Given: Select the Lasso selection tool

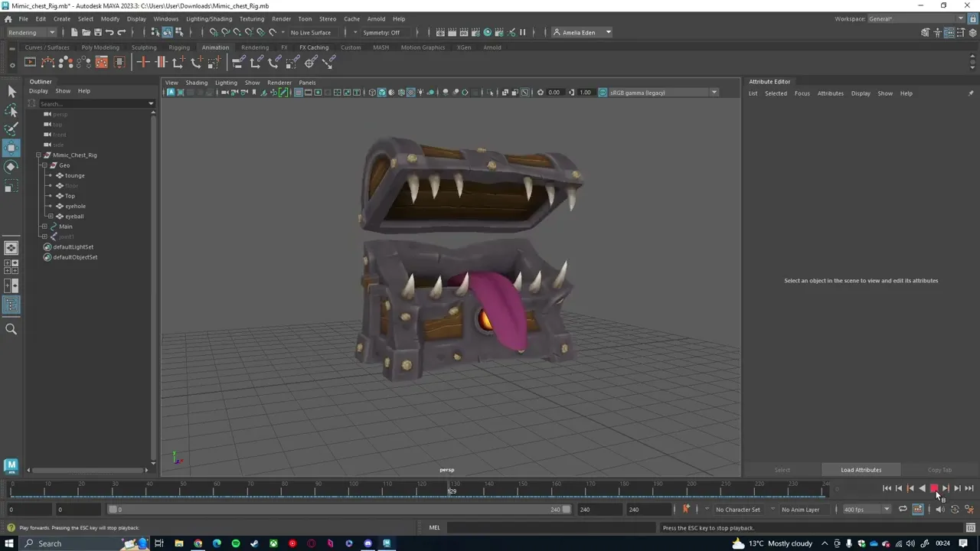Looking at the screenshot, I should [11, 111].
